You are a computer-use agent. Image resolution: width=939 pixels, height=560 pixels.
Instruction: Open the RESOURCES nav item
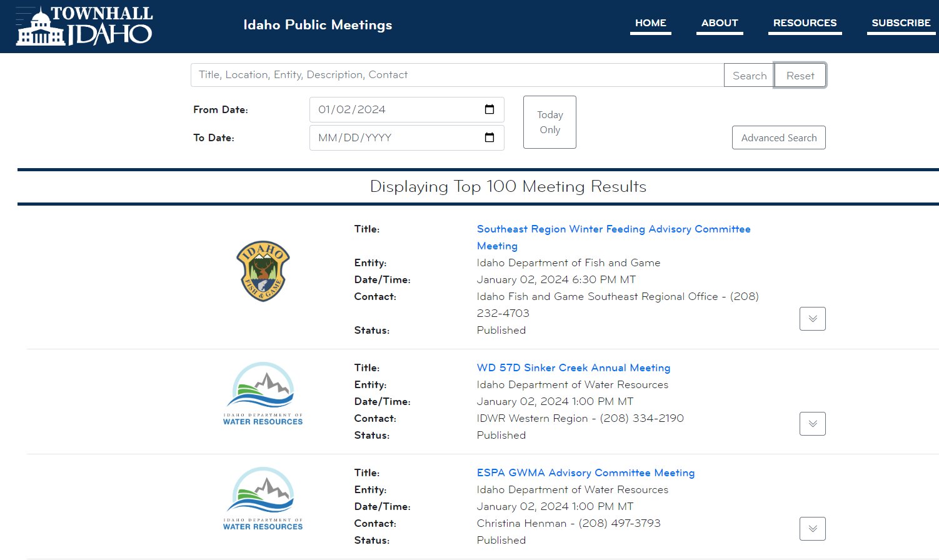[x=805, y=23]
